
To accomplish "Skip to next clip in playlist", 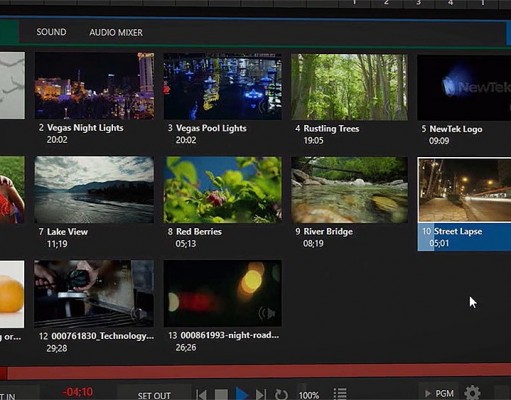I will (x=261, y=395).
